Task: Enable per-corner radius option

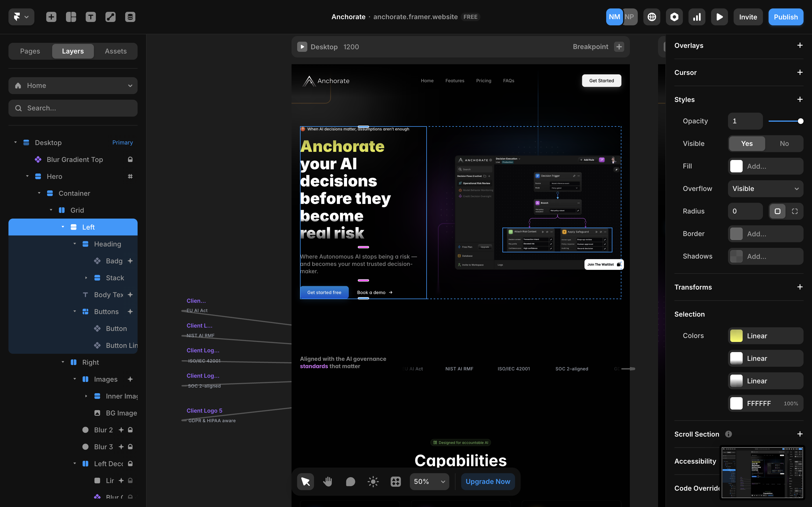Action: tap(795, 211)
